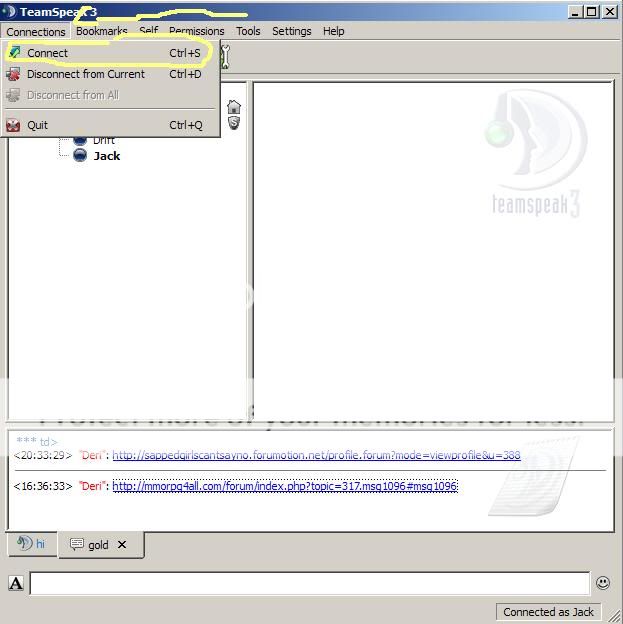Open the Bookmarks menu
The height and width of the screenshot is (624, 623).
[x=102, y=31]
